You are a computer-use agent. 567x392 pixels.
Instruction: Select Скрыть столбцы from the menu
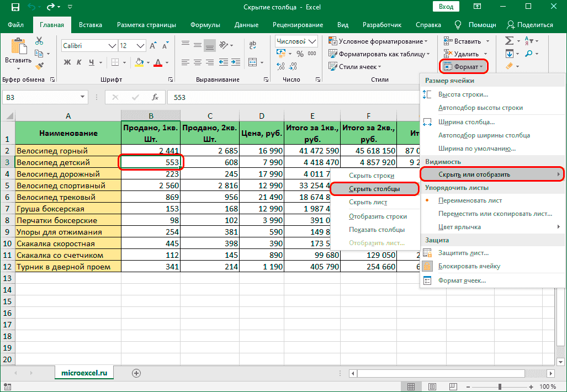pos(375,189)
